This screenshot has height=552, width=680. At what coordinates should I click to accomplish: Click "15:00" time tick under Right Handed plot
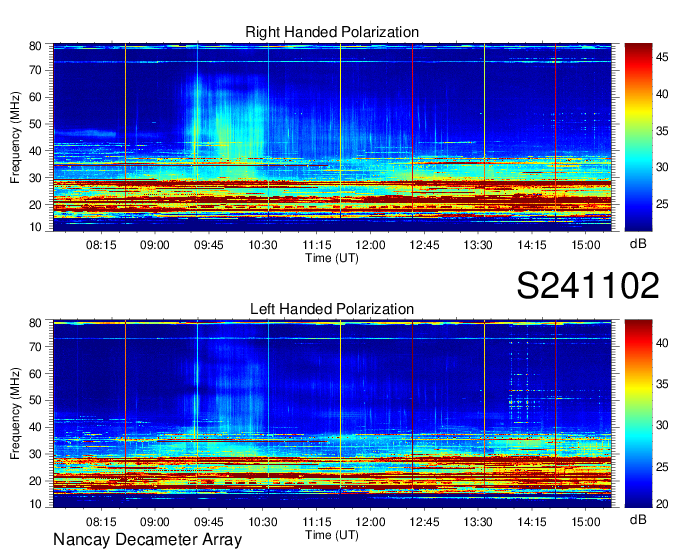click(586, 245)
